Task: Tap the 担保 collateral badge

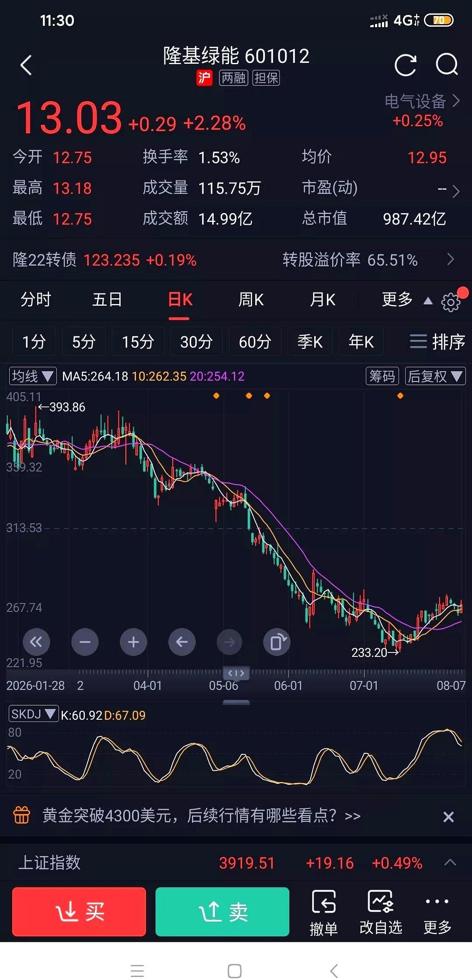Action: 266,78
